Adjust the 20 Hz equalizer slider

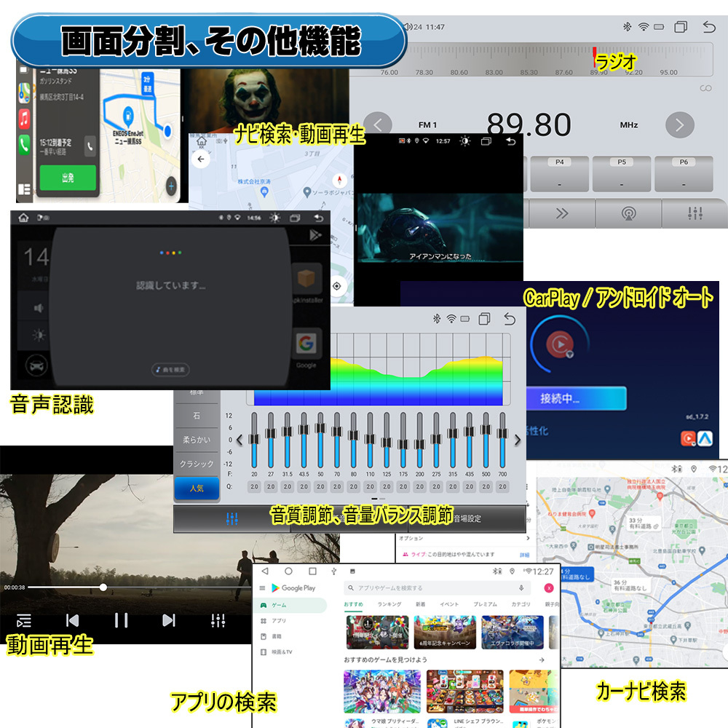pyautogui.click(x=254, y=440)
